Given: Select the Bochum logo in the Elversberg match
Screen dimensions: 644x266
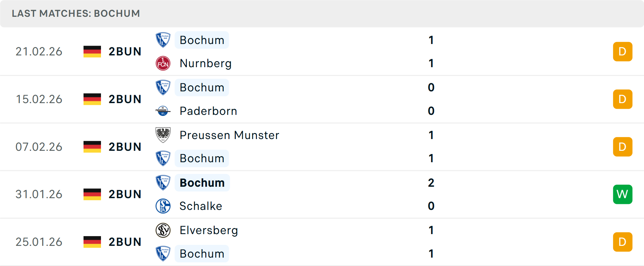Looking at the screenshot, I should [163, 254].
